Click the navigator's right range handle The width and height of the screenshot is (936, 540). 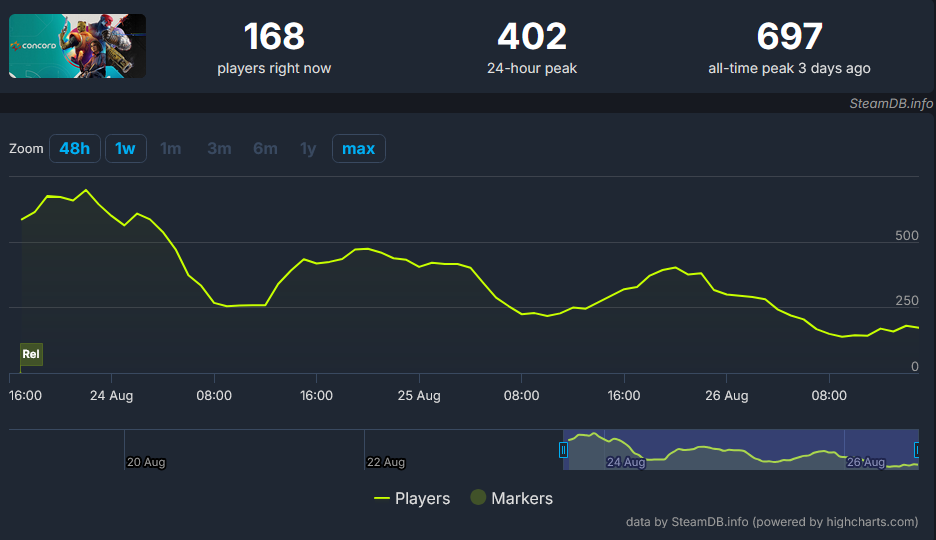(x=917, y=450)
